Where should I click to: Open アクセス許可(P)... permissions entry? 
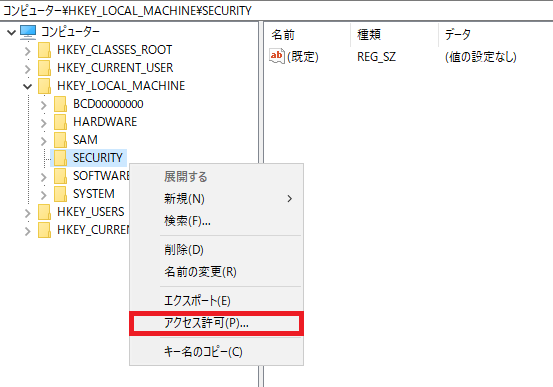click(217, 323)
